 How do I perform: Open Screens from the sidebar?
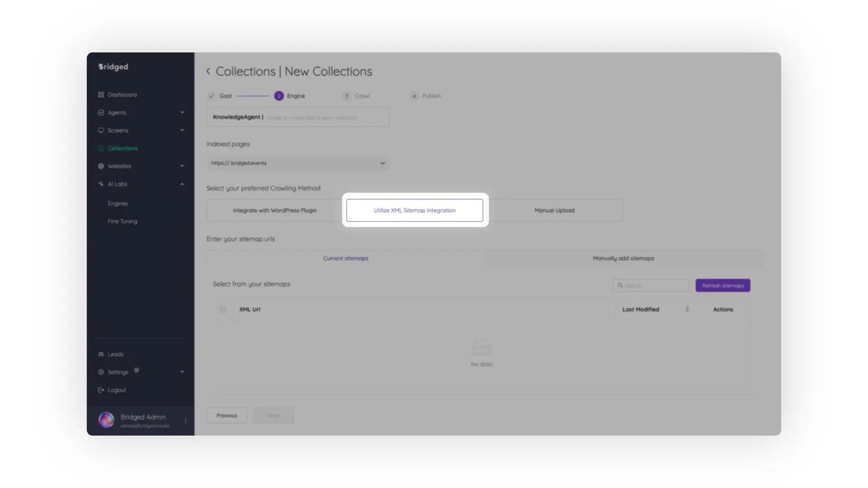(x=101, y=130)
